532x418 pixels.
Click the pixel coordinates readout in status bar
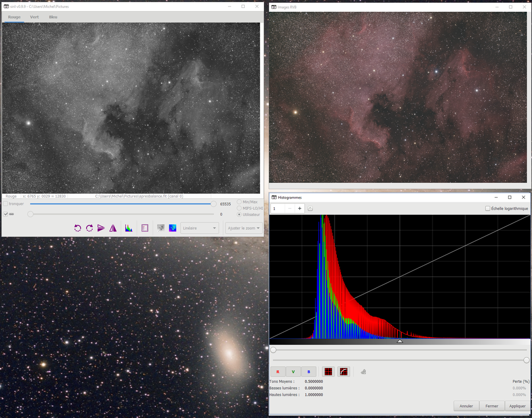pos(44,196)
